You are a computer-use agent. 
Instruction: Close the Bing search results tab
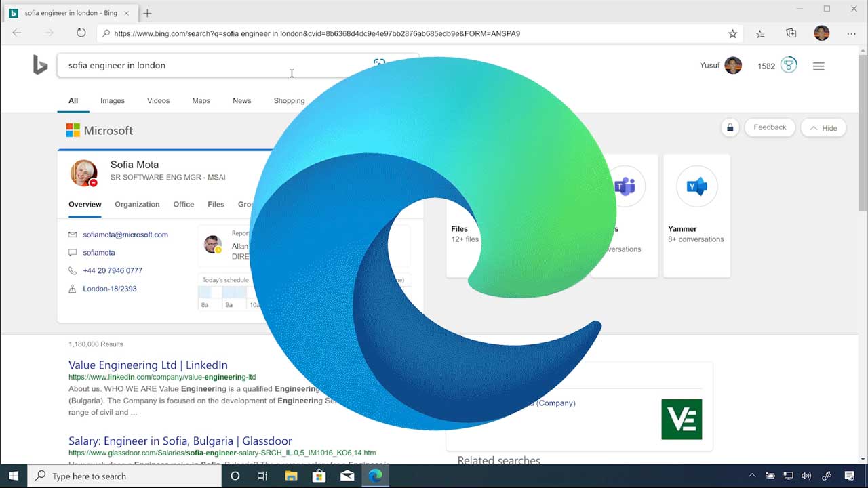click(126, 13)
